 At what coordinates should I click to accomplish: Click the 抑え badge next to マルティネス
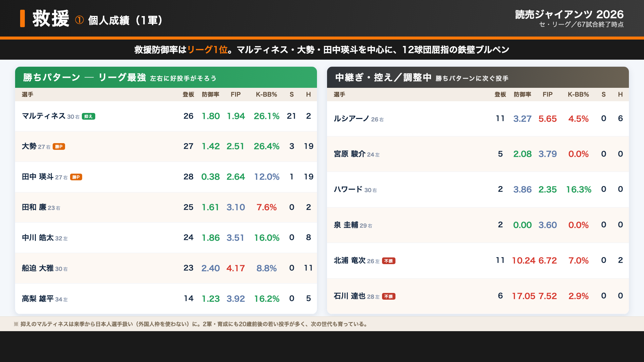tap(89, 117)
